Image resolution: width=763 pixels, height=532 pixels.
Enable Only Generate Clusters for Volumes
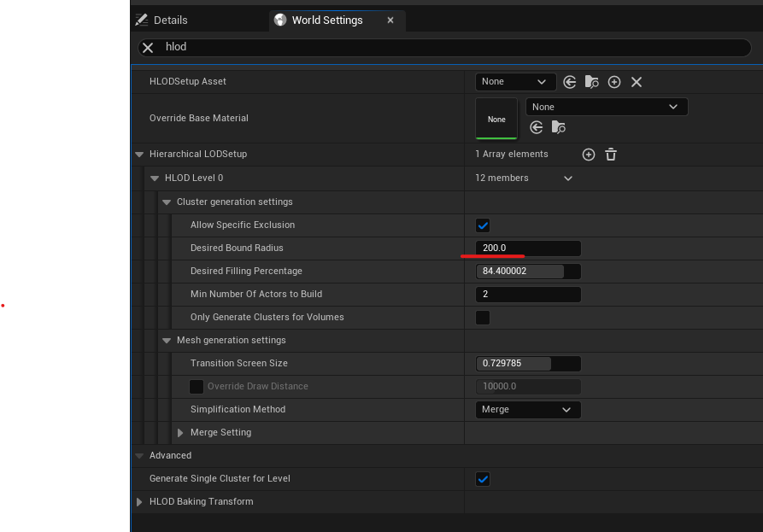(x=483, y=318)
